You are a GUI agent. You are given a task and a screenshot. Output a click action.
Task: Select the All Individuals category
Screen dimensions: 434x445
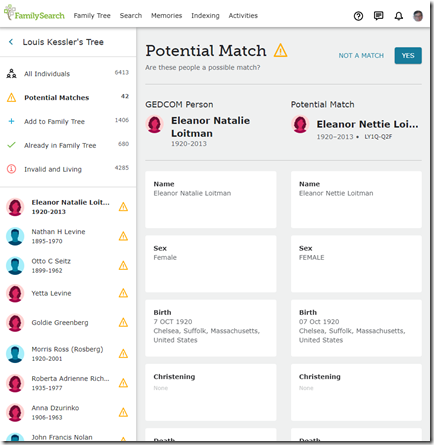pyautogui.click(x=68, y=74)
